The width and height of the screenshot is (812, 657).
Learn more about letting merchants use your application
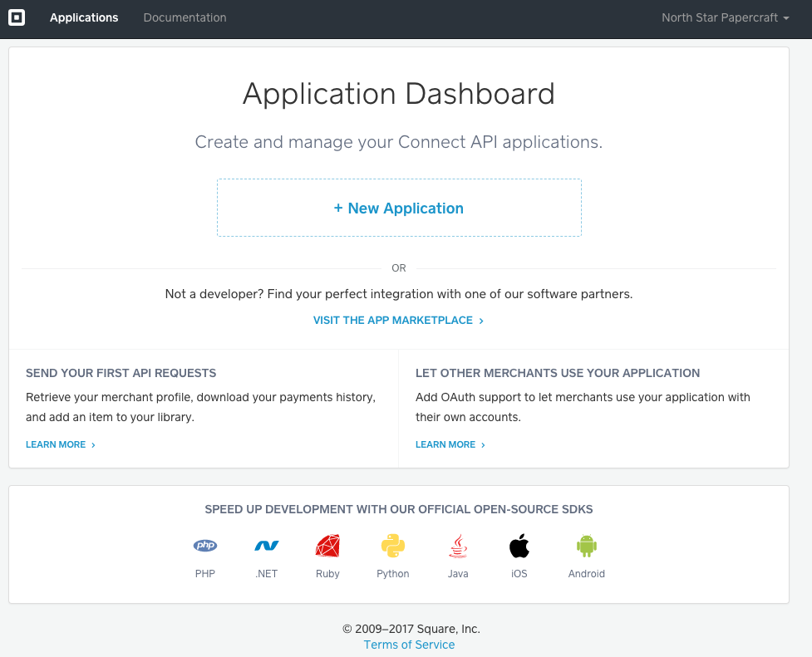click(x=450, y=444)
